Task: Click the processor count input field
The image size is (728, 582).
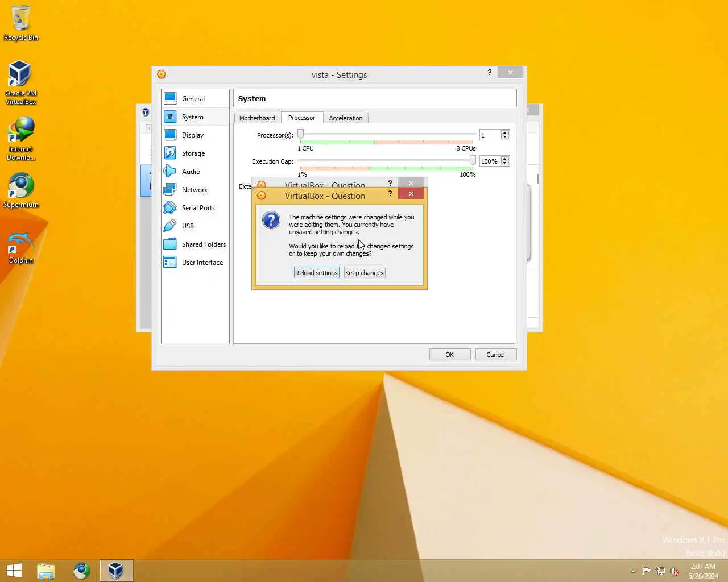Action: [x=490, y=135]
